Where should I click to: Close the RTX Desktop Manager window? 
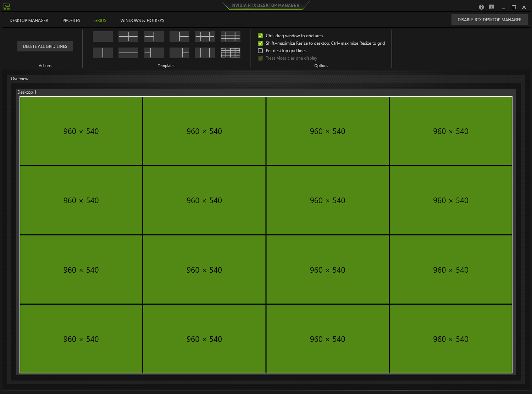(x=524, y=7)
